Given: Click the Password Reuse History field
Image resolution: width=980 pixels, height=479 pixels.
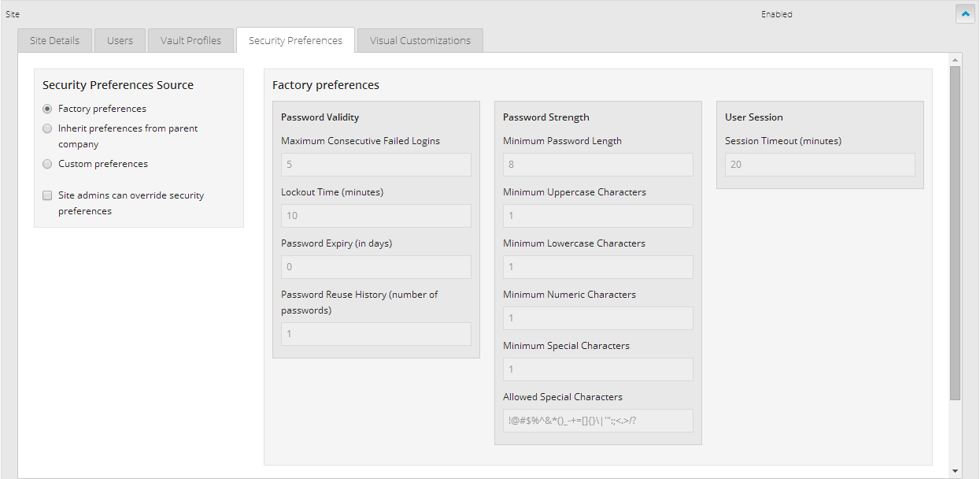Looking at the screenshot, I should (x=375, y=333).
